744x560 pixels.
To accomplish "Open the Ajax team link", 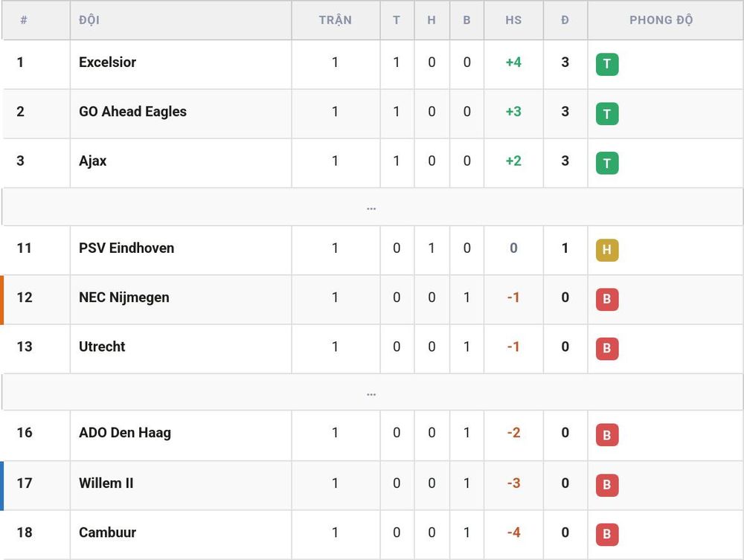I will (92, 161).
